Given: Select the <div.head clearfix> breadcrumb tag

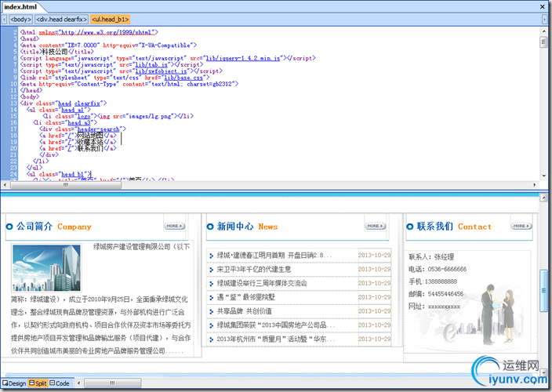Looking at the screenshot, I should click(x=62, y=20).
